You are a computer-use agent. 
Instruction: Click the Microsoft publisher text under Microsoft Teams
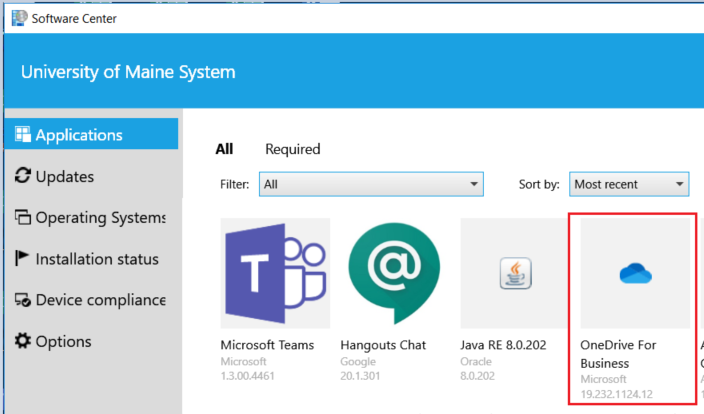[243, 361]
